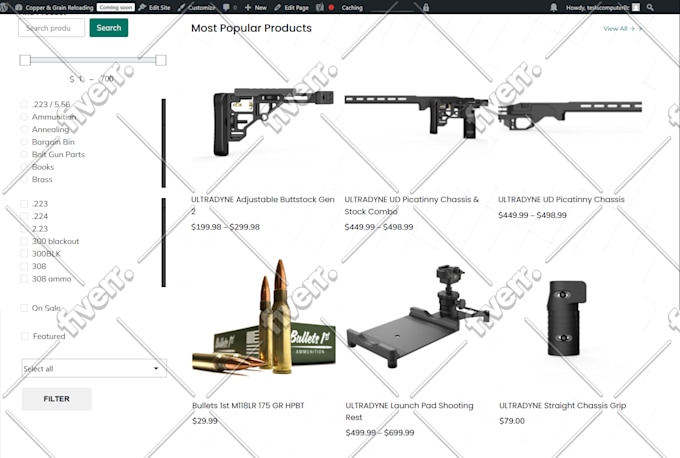Click the user avatar thumbnail
680x458 pixels.
pyautogui.click(x=636, y=7)
